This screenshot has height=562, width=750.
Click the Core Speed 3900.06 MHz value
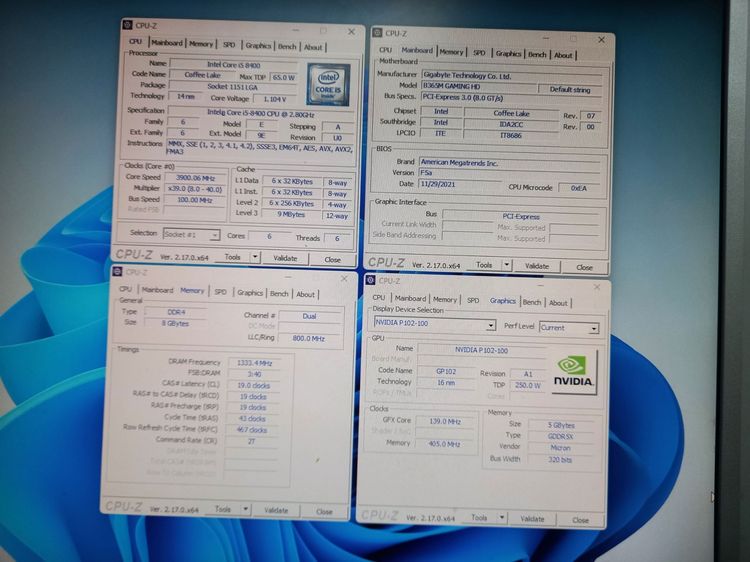195,178
